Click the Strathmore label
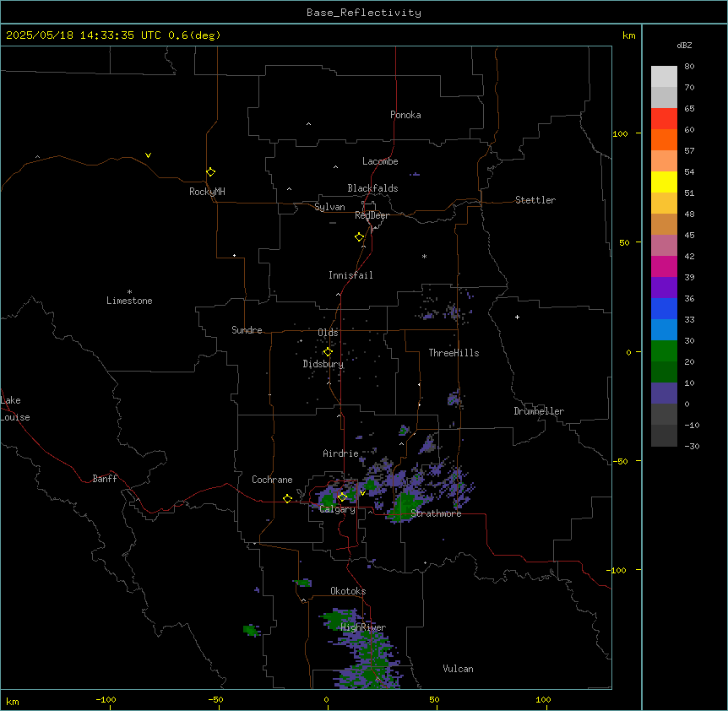Image resolution: width=728 pixels, height=711 pixels. click(436, 513)
